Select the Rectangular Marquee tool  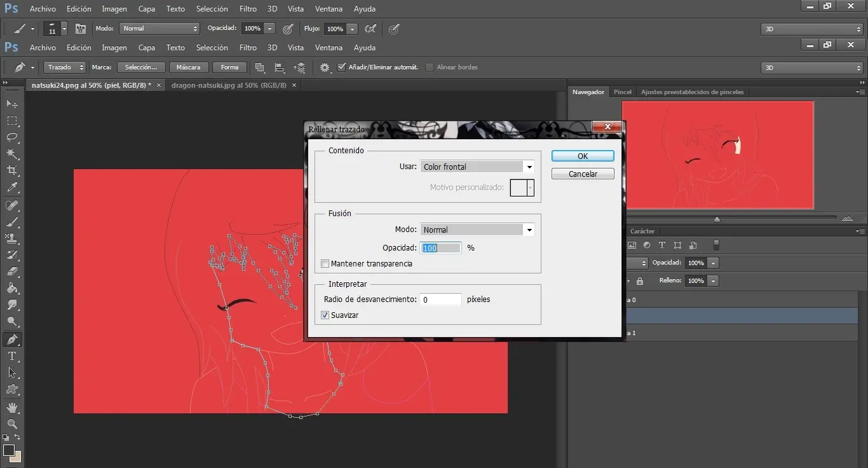[x=12, y=121]
